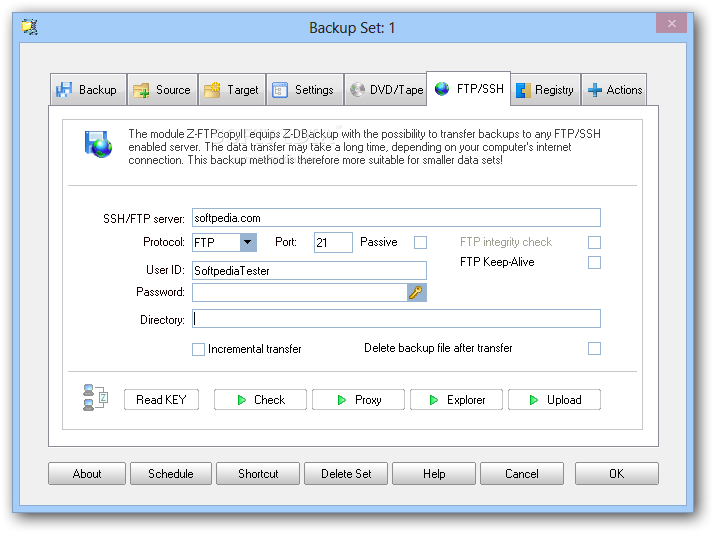The width and height of the screenshot is (714, 533).
Task: Enable Delete backup file after transfer
Action: coord(594,349)
